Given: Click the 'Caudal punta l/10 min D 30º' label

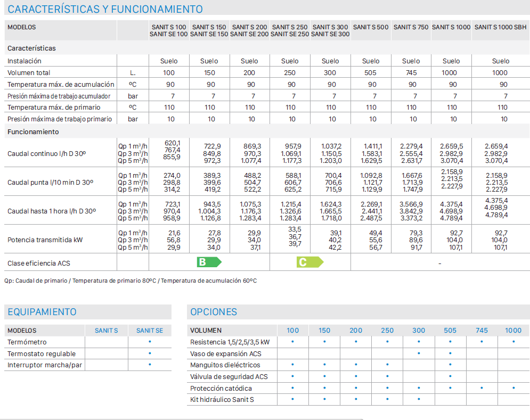Looking at the screenshot, I should click(x=51, y=183).
